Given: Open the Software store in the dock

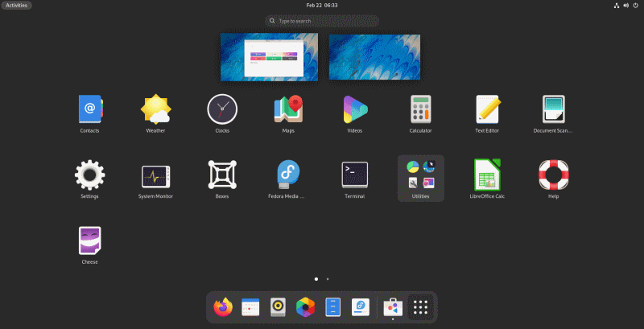Looking at the screenshot, I should [x=392, y=306].
